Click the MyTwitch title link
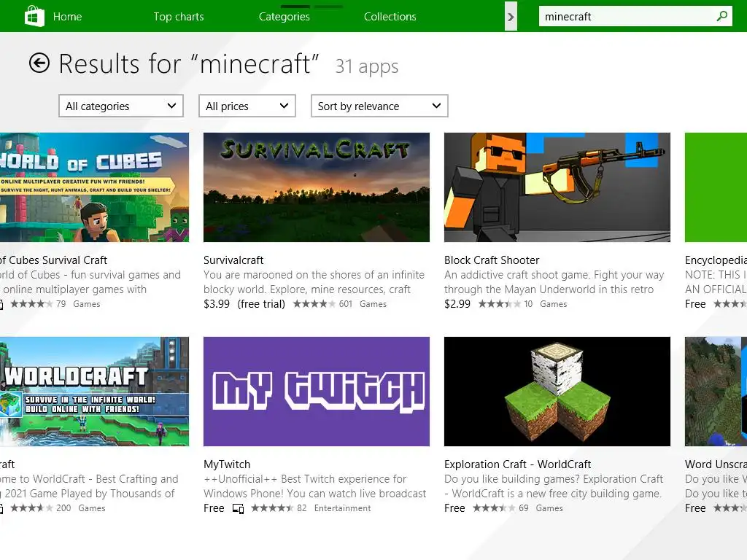The width and height of the screenshot is (747, 560). click(227, 464)
